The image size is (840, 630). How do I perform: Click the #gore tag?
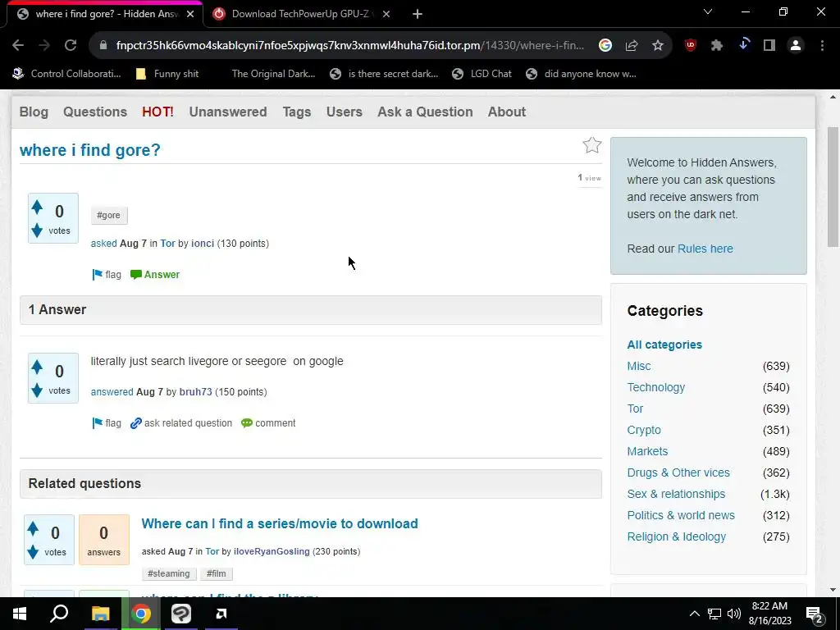(x=109, y=216)
